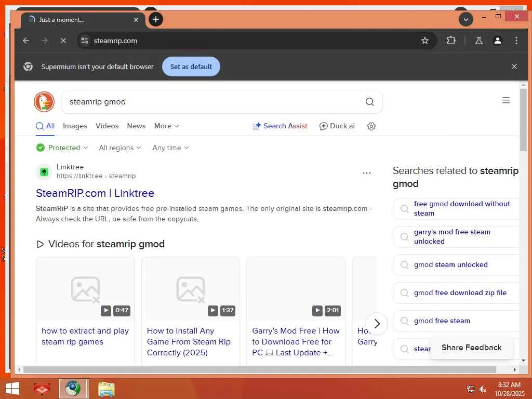This screenshot has width=532, height=399.
Task: Open 'Garry's Mod Free | How to Download' video
Action: coord(296,342)
